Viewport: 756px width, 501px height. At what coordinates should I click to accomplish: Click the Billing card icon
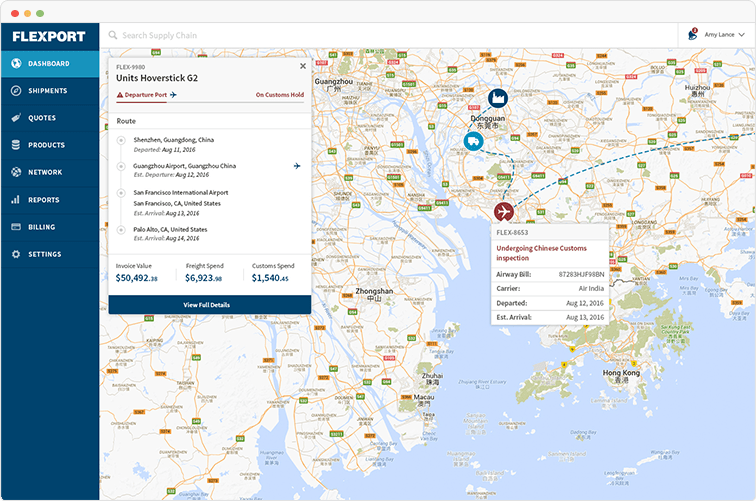pyautogui.click(x=16, y=227)
